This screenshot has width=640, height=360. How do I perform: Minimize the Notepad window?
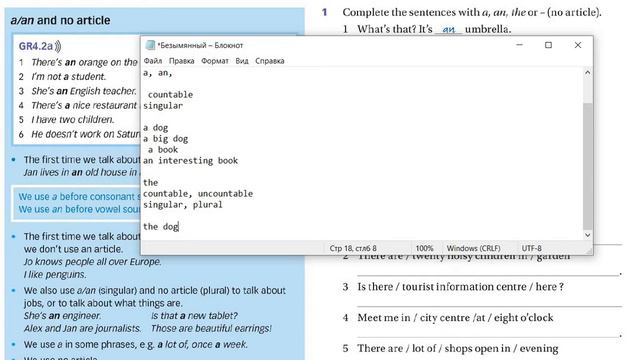point(519,45)
